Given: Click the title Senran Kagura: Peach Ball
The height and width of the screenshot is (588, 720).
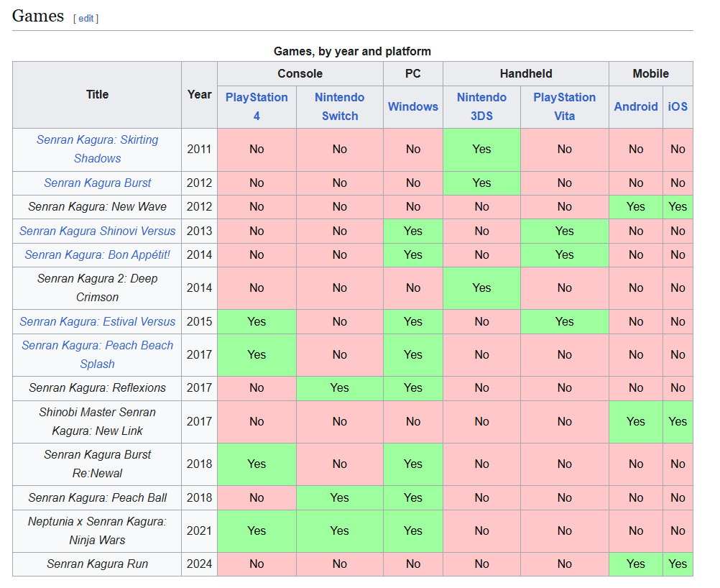Looking at the screenshot, I should pyautogui.click(x=97, y=497).
